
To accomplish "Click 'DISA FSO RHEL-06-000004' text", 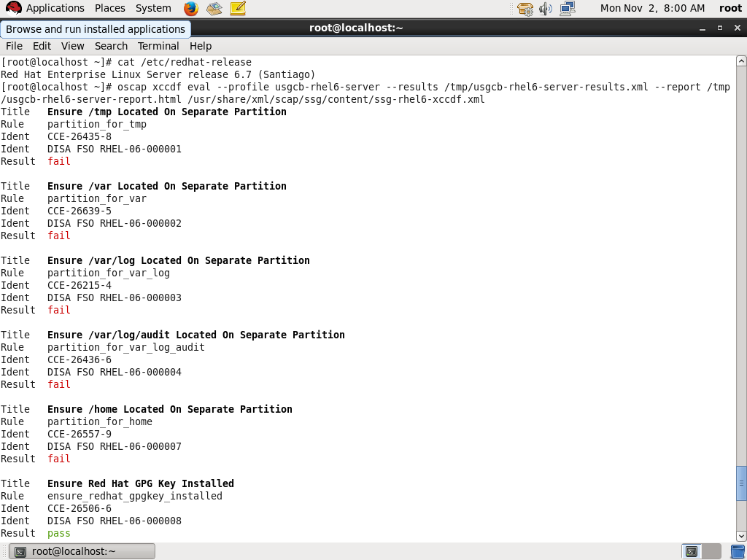I will pyautogui.click(x=115, y=372).
